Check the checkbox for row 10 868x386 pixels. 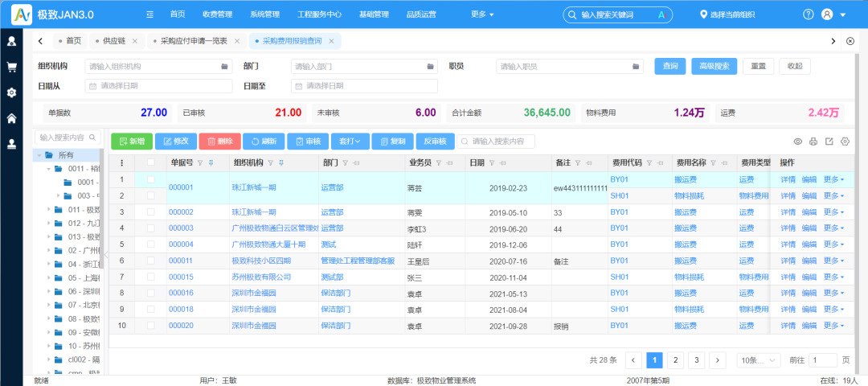click(150, 326)
